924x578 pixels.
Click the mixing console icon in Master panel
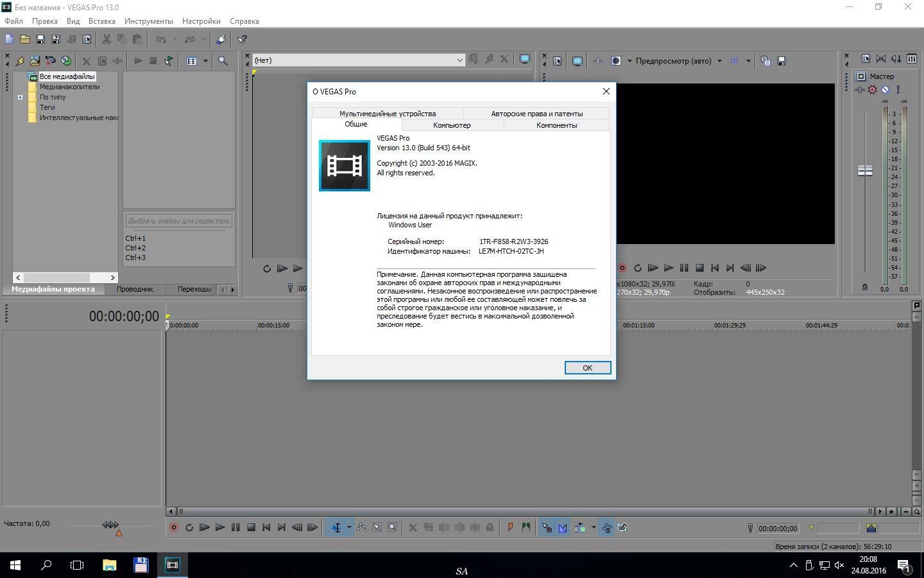point(912,58)
